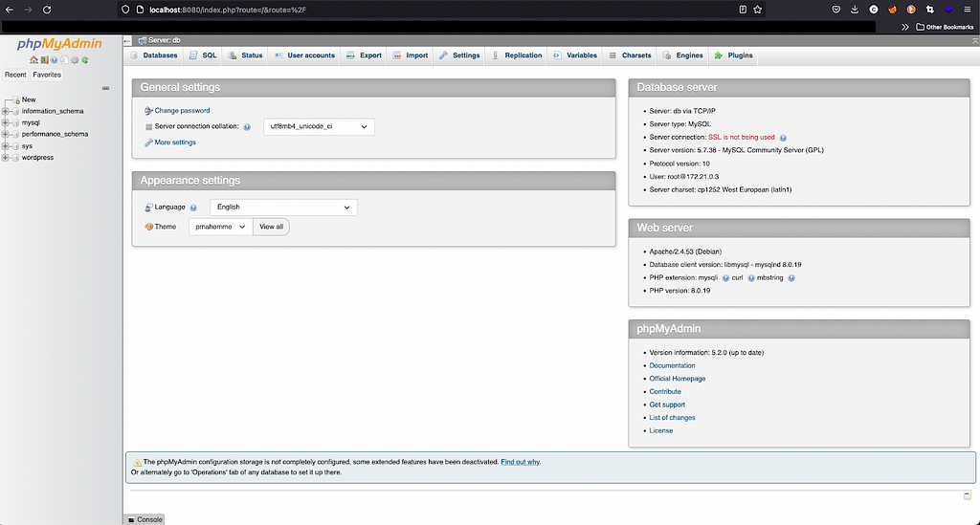This screenshot has height=525, width=980.
Task: Click help icon next to Language
Action: (x=193, y=208)
